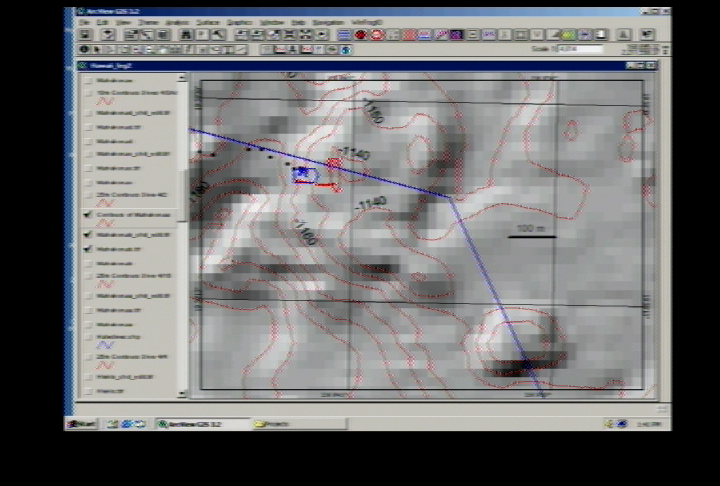
Task: Open the File menu
Action: point(84,22)
